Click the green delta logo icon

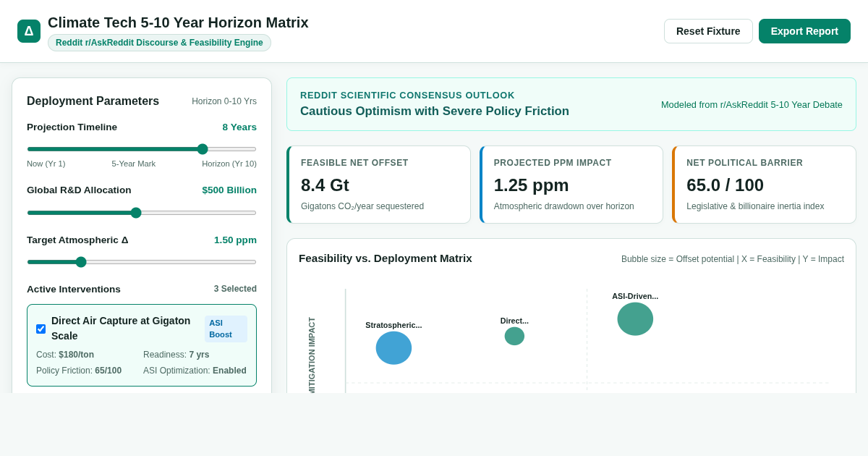pos(29,31)
